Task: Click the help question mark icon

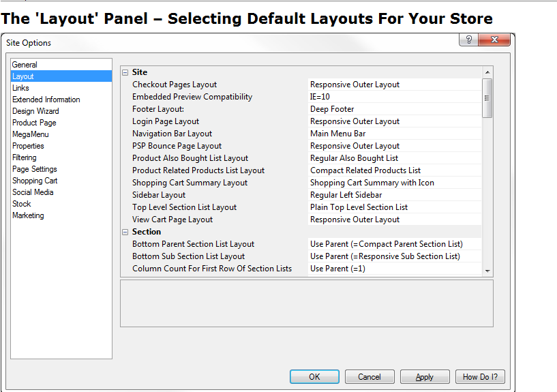Action: (468, 40)
